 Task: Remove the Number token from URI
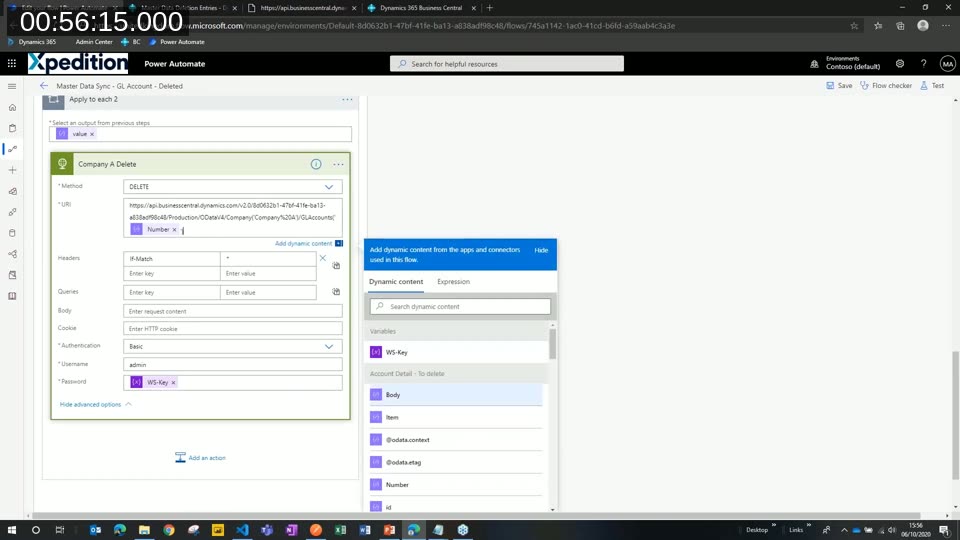174,230
